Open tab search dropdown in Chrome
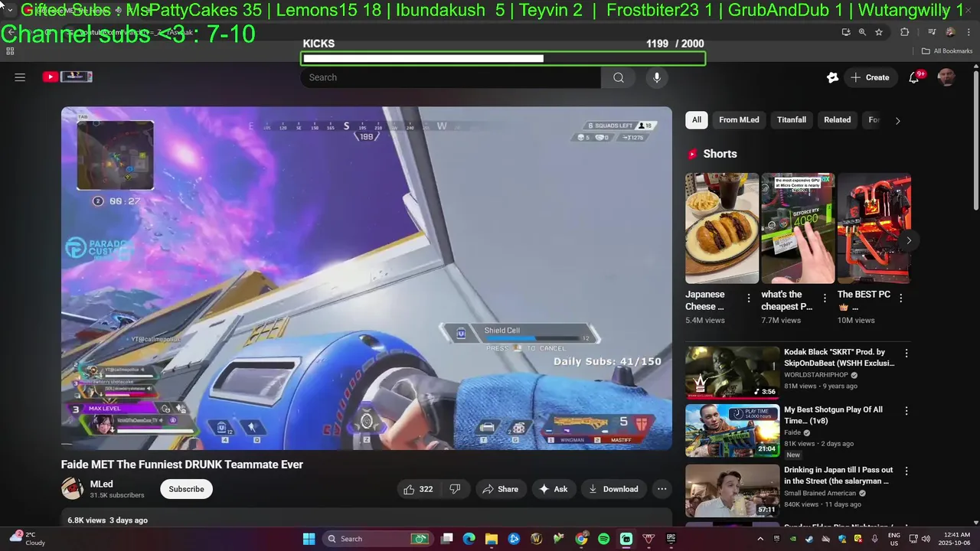The image size is (980, 551). pos(10,10)
